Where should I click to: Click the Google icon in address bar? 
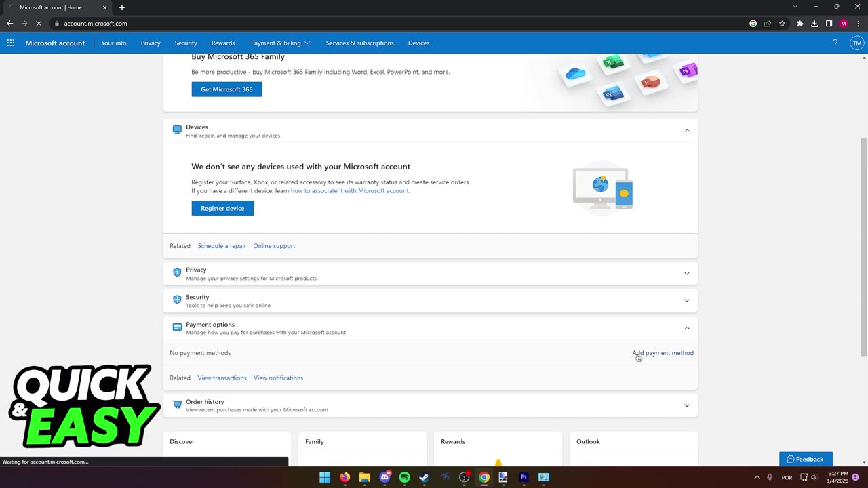[x=753, y=23]
